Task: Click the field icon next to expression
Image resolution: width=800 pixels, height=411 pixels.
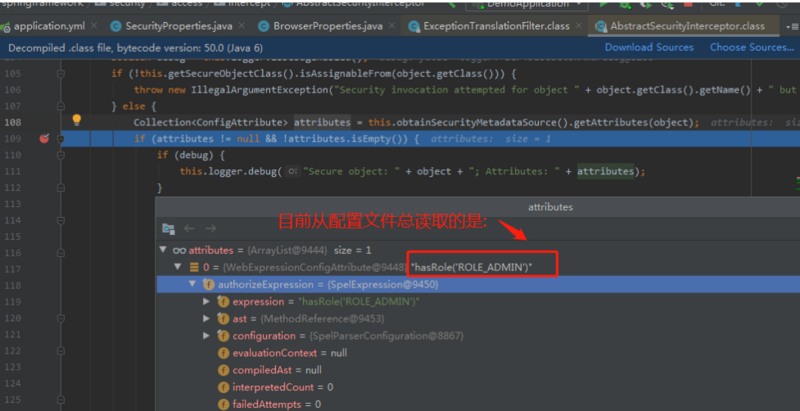Action: click(223, 301)
